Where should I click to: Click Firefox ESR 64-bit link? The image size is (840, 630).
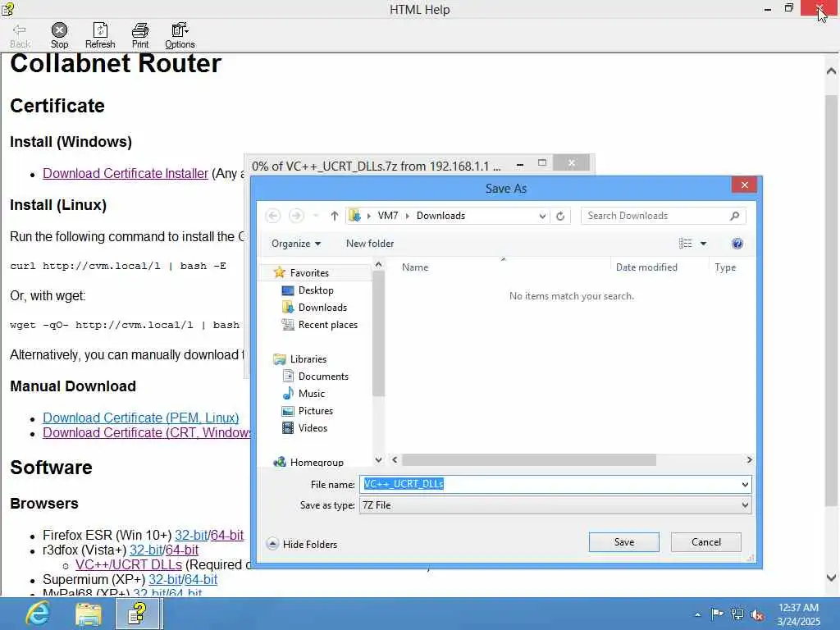click(227, 535)
